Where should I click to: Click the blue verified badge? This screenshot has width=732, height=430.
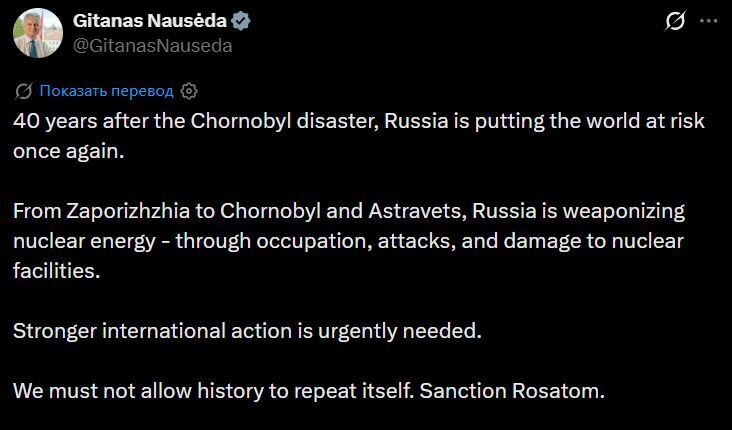pyautogui.click(x=242, y=21)
